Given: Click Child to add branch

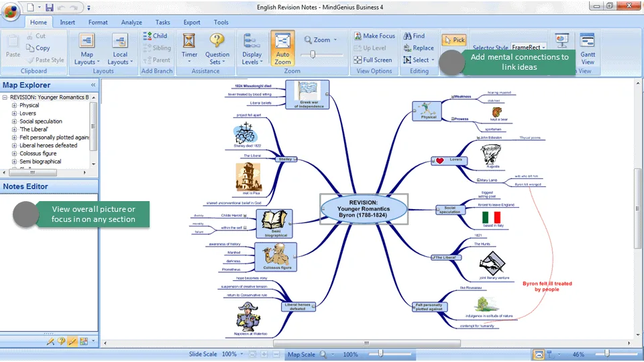Looking at the screenshot, I should [x=155, y=36].
